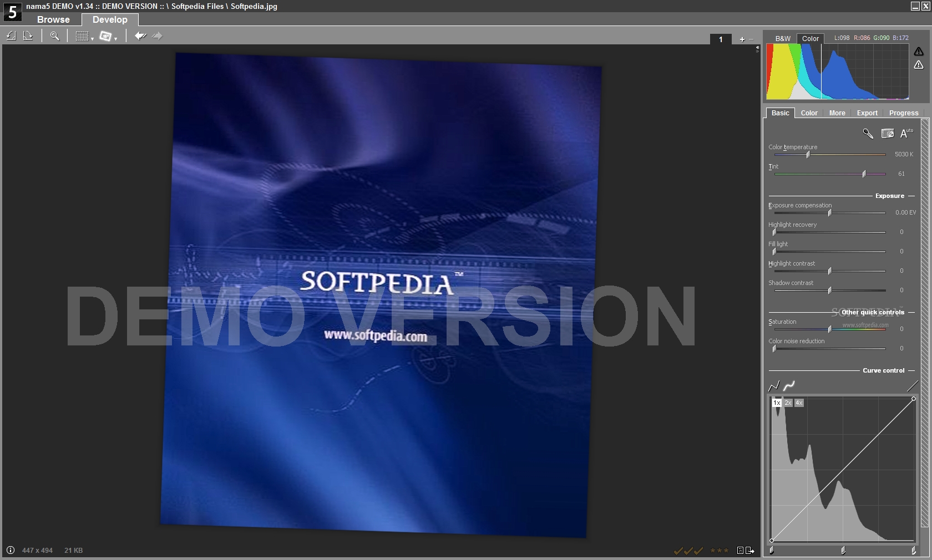This screenshot has height=560, width=932.
Task: Click the redo arrow
Action: coord(157,36)
